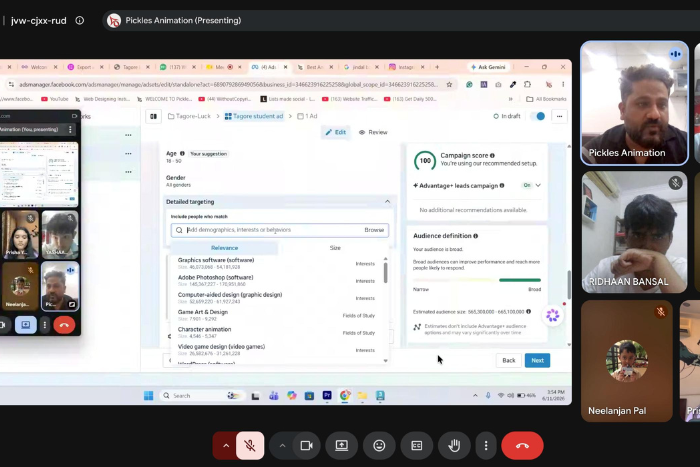Screen dimensions: 700x467
Task: Open 1 Ad breadcrumb
Action: [307, 116]
